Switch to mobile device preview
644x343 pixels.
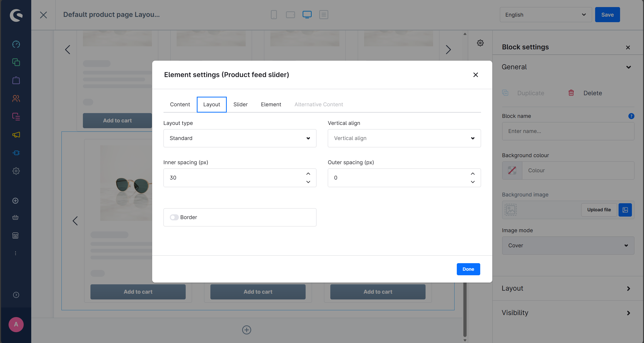tap(274, 15)
